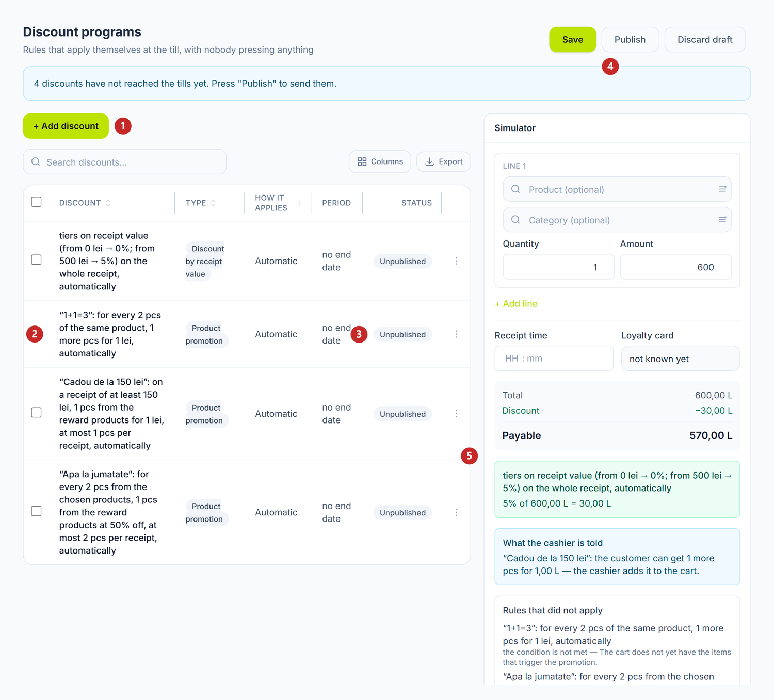This screenshot has width=774, height=700.
Task: Sort the table by the DISCOUNT column arrows
Action: pyautogui.click(x=108, y=203)
